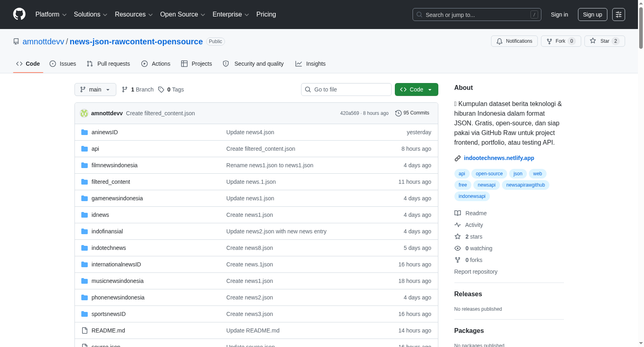Click the indotechnews folder icon

[x=85, y=248]
